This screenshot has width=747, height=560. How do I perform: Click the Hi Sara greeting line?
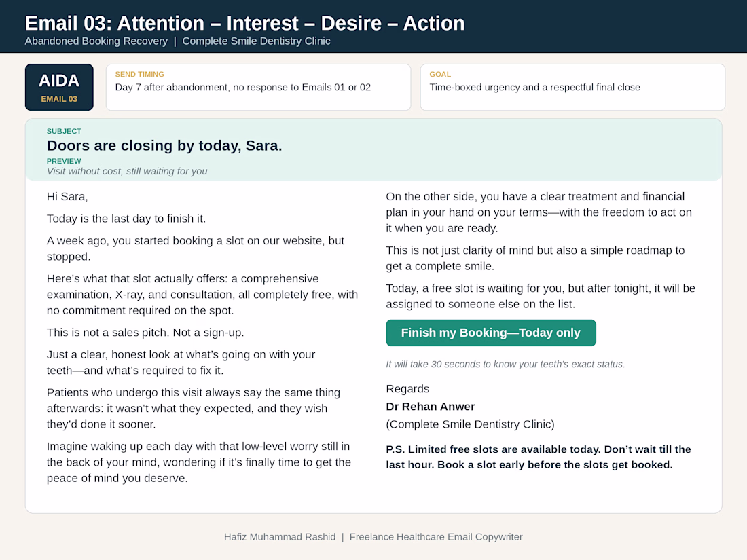point(67,197)
